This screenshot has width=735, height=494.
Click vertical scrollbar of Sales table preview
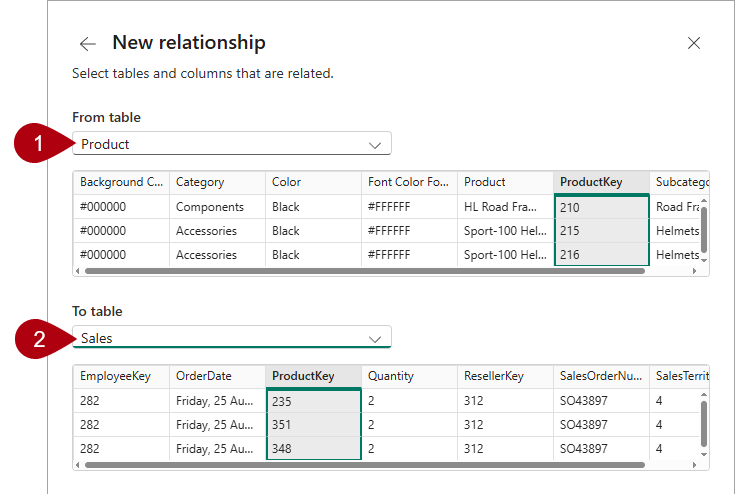click(704, 423)
